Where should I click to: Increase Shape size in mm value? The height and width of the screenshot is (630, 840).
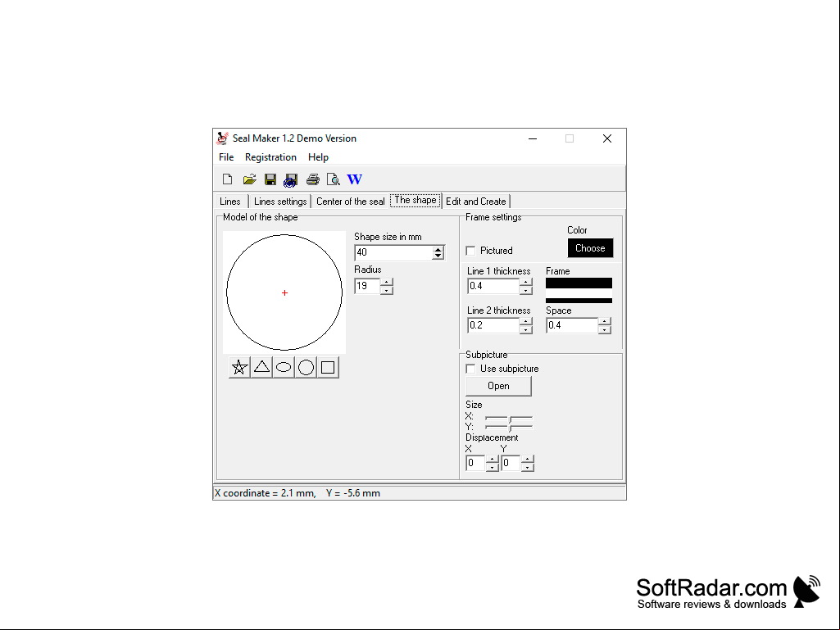[438, 249]
